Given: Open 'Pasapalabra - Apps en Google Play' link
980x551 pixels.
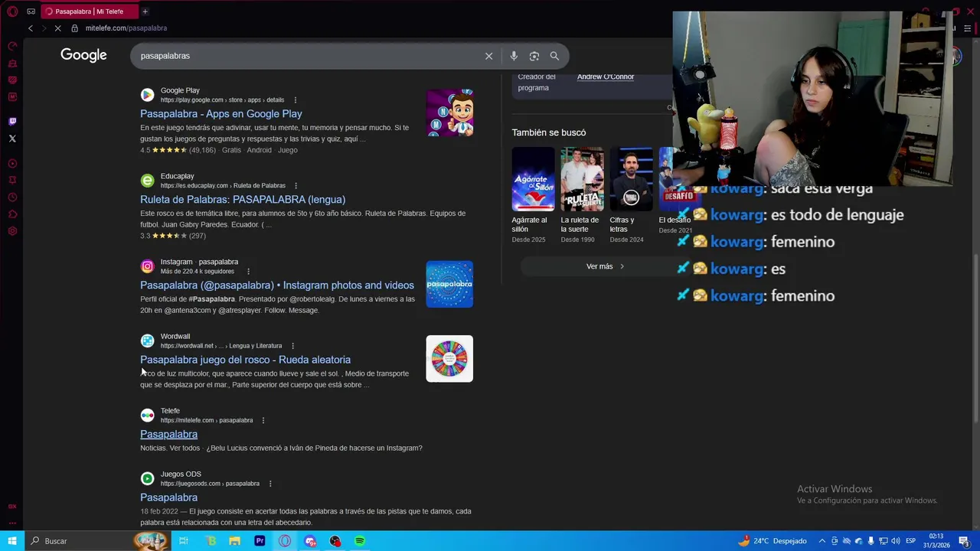Looking at the screenshot, I should coord(221,114).
